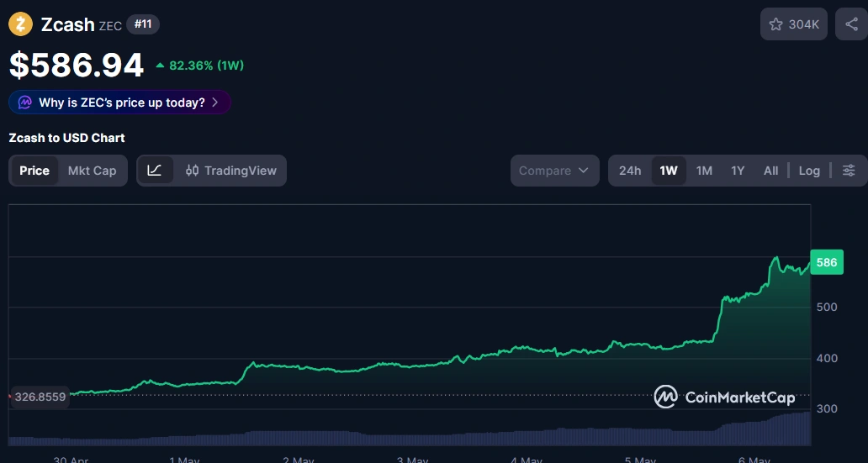Choose the 1W time range
This screenshot has height=463, width=868.
[x=669, y=171]
